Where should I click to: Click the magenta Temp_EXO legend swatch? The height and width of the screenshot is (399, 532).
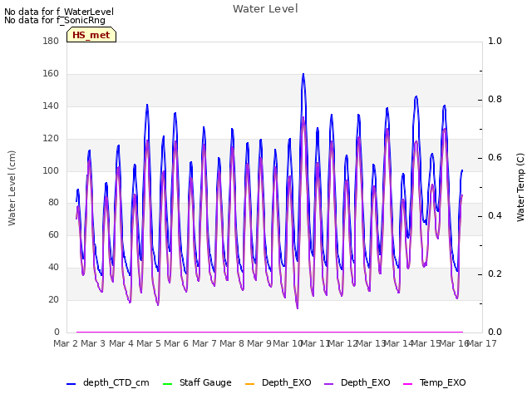[x=407, y=384]
